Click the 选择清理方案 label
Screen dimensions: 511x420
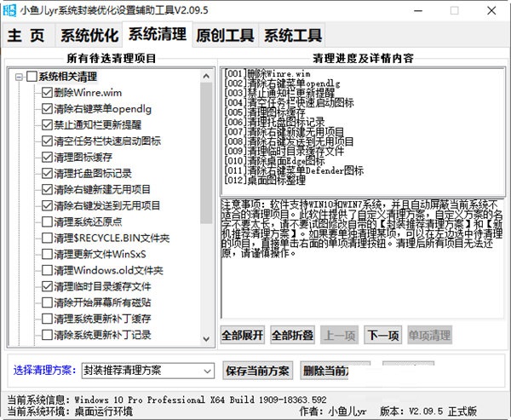(44, 371)
